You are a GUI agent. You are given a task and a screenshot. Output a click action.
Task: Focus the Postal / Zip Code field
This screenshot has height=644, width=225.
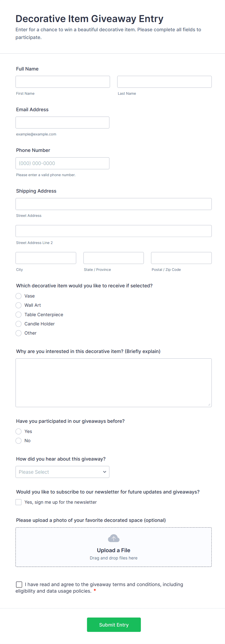pos(181,258)
